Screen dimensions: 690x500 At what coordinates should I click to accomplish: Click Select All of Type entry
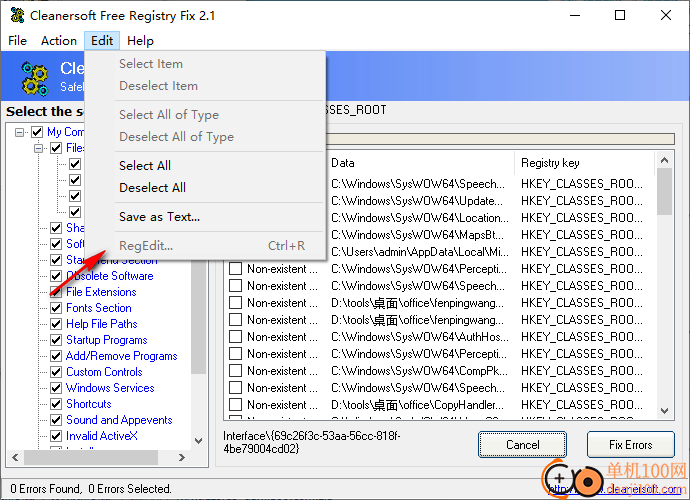pyautogui.click(x=206, y=114)
